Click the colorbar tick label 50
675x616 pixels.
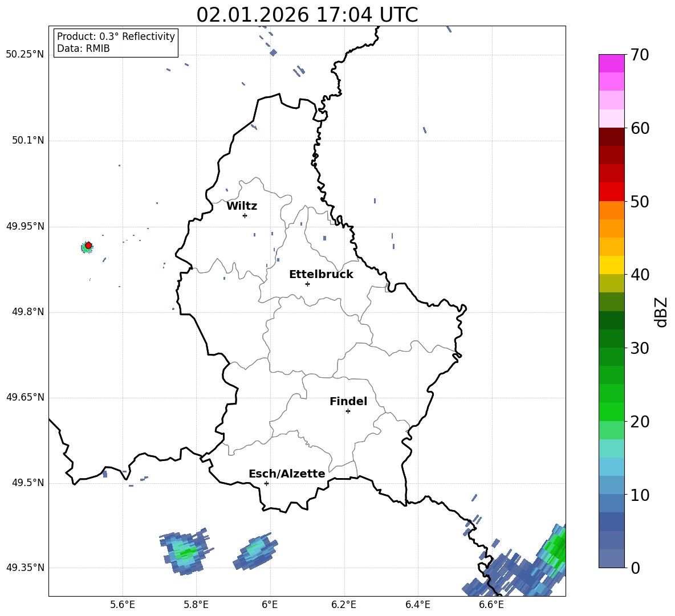pyautogui.click(x=640, y=201)
